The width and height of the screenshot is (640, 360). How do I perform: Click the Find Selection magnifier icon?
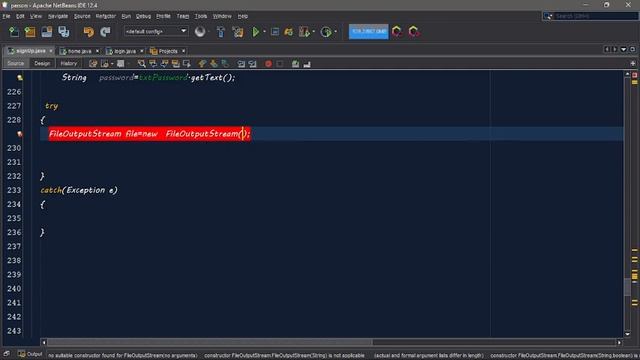tap(141, 64)
